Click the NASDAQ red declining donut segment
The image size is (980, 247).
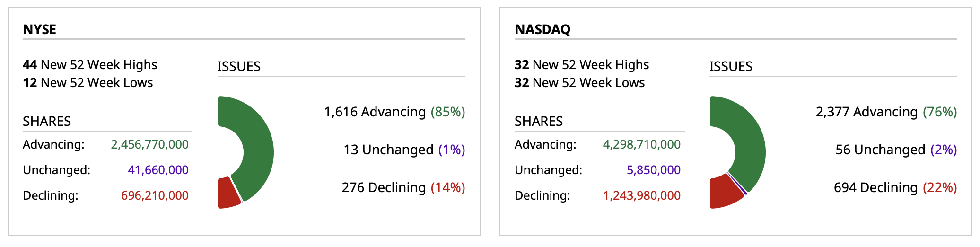[723, 193]
